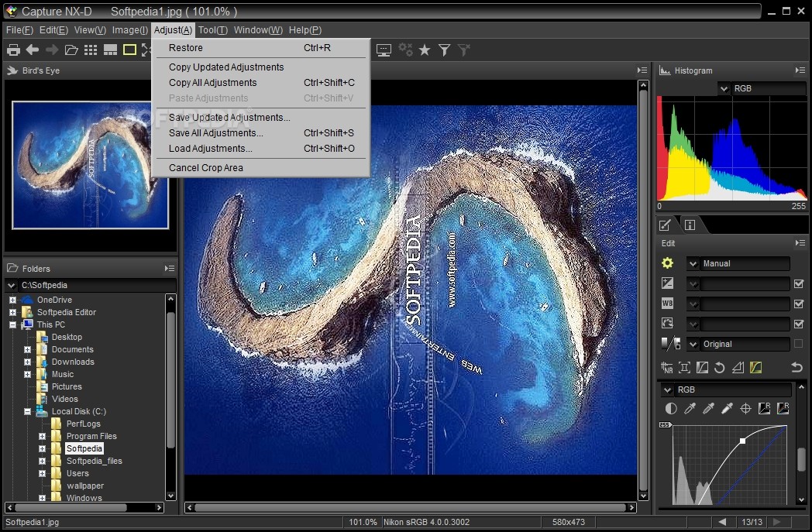Choose Load Adjustments... from the Adjust menu
This screenshot has height=532, width=812.
[x=210, y=149]
